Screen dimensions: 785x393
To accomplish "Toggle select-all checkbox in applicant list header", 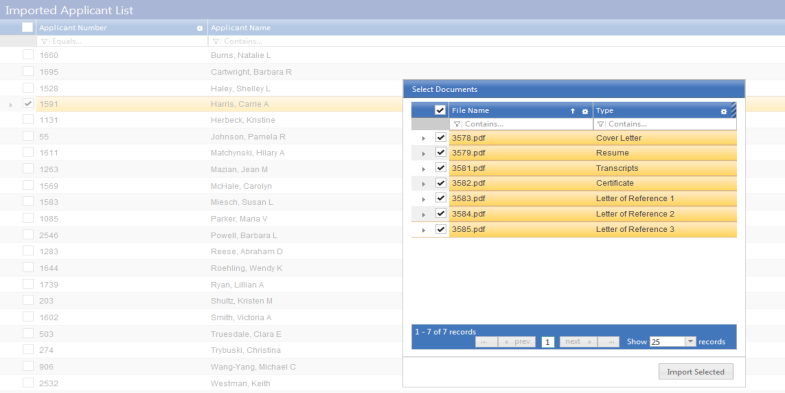I will pos(28,27).
